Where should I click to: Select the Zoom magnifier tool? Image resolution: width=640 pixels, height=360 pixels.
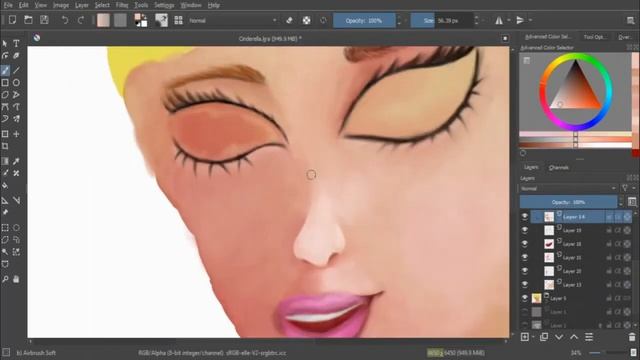coord(5,280)
